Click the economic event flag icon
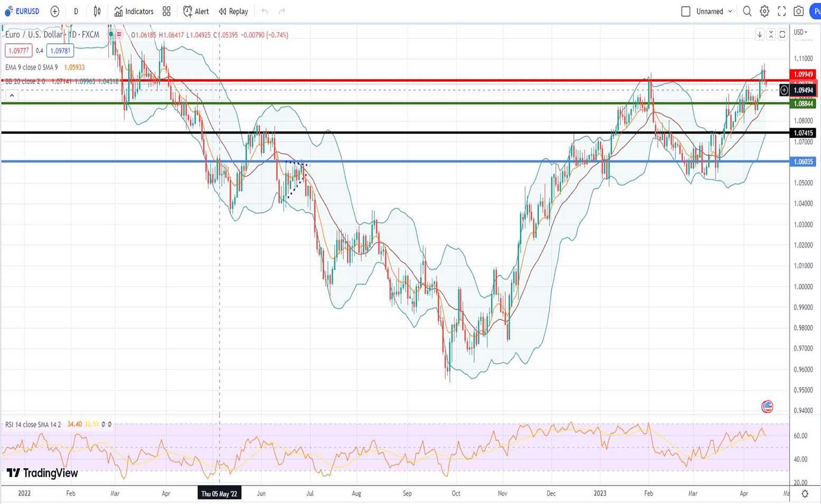This screenshot has width=821, height=504. [767, 406]
